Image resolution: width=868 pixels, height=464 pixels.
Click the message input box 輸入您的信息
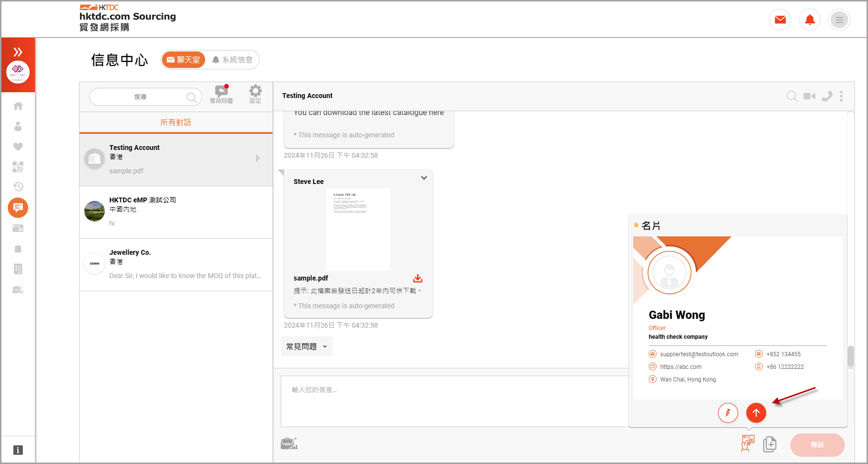click(455, 401)
